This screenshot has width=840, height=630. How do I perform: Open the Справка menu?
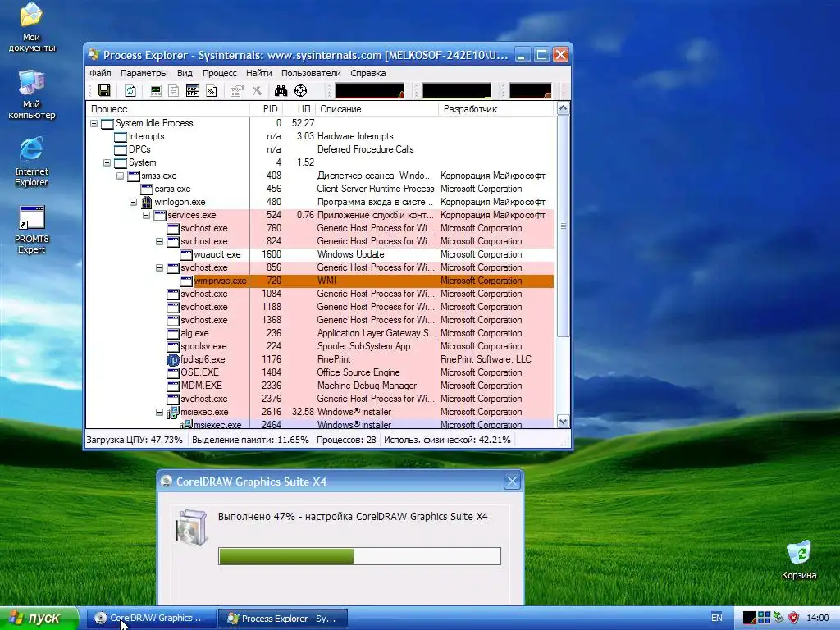coord(368,73)
